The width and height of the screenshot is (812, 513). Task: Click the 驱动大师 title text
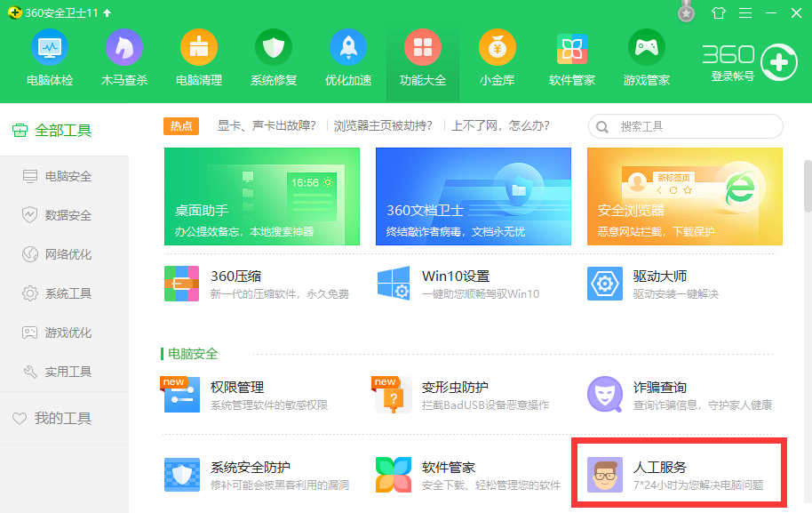pos(660,277)
